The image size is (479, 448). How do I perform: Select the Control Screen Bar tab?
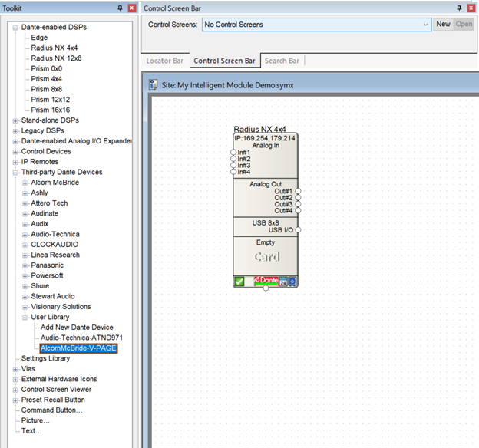point(224,61)
